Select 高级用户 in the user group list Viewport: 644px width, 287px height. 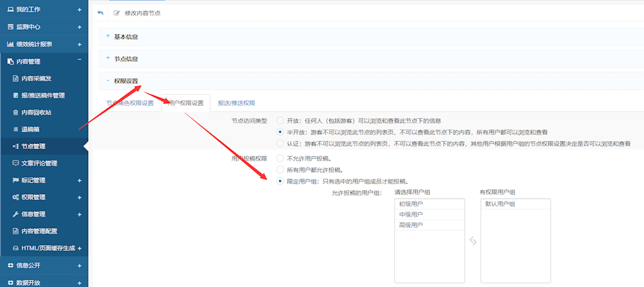429,225
